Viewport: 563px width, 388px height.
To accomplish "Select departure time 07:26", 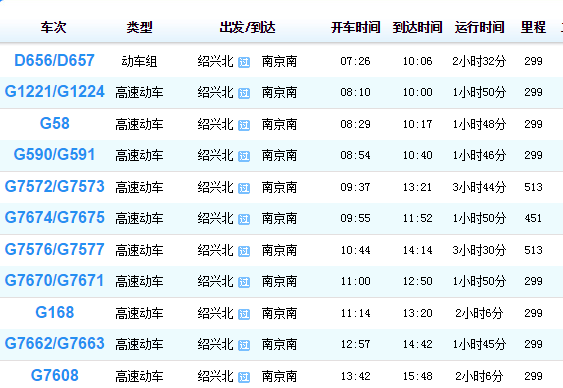I will (x=355, y=61).
